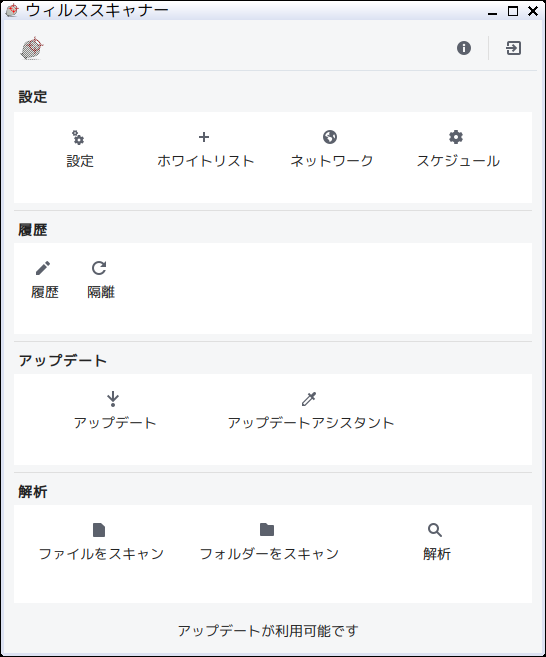Open the 設定 gears icon
The height and width of the screenshot is (657, 546).
pos(78,137)
